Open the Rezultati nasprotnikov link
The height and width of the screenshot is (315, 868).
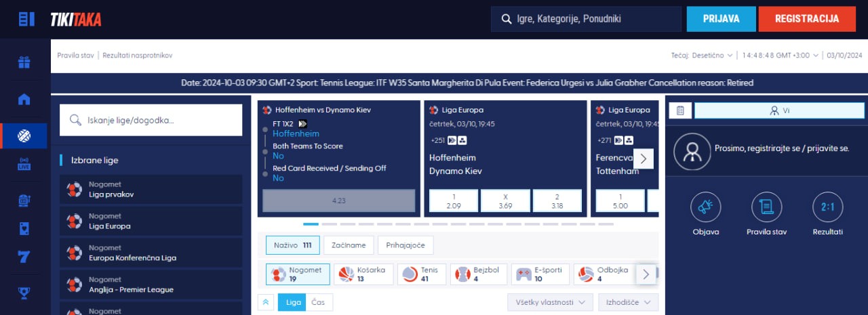coord(137,56)
